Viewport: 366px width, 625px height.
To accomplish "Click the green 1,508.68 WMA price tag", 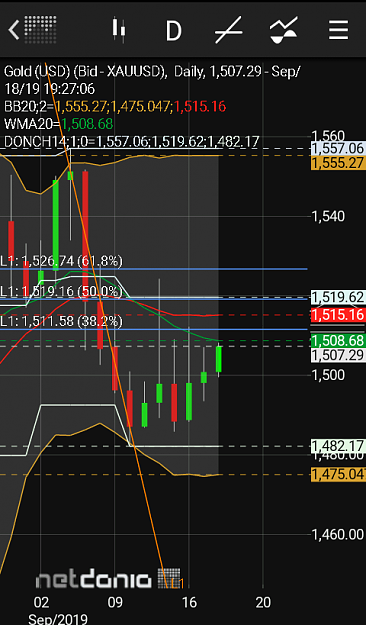I will click(338, 340).
